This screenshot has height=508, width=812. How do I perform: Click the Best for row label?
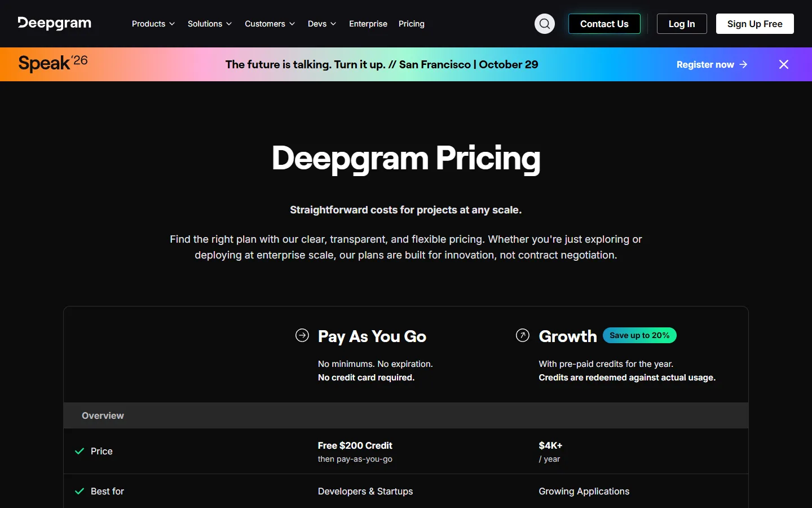(107, 492)
